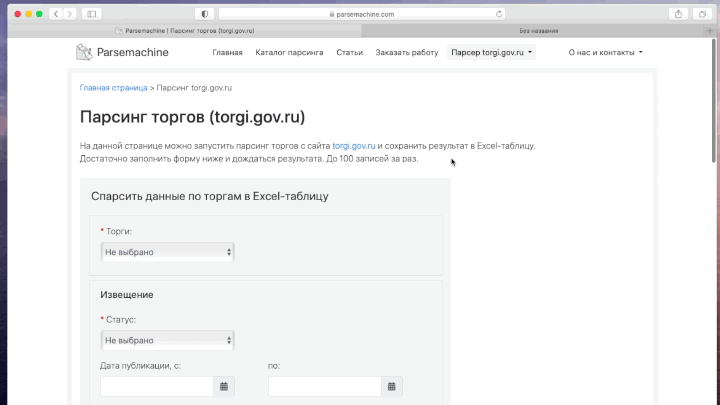The width and height of the screenshot is (720, 405).
Task: Expand the Статус dropdown
Action: pyautogui.click(x=168, y=340)
